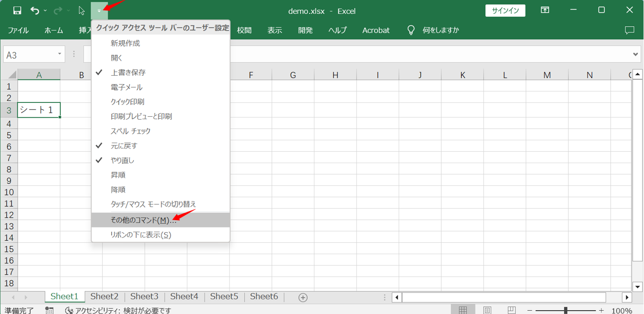This screenshot has height=314, width=644.
Task: Choose その他のコマンド(M)... menu item
Action: pyautogui.click(x=161, y=220)
